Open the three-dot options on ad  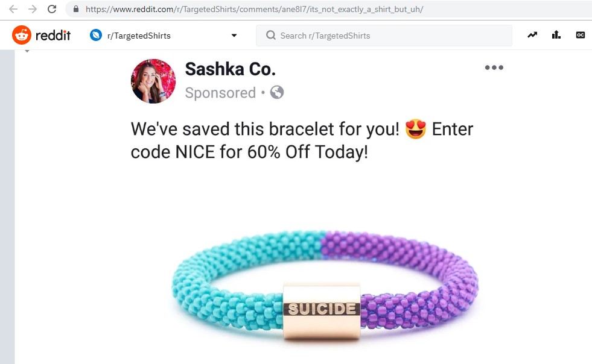pyautogui.click(x=494, y=67)
